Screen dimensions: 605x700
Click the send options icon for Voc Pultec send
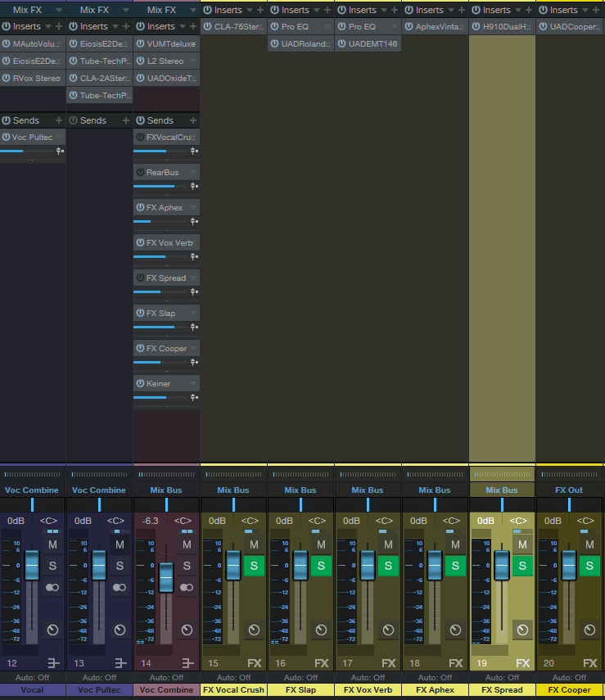(x=60, y=151)
